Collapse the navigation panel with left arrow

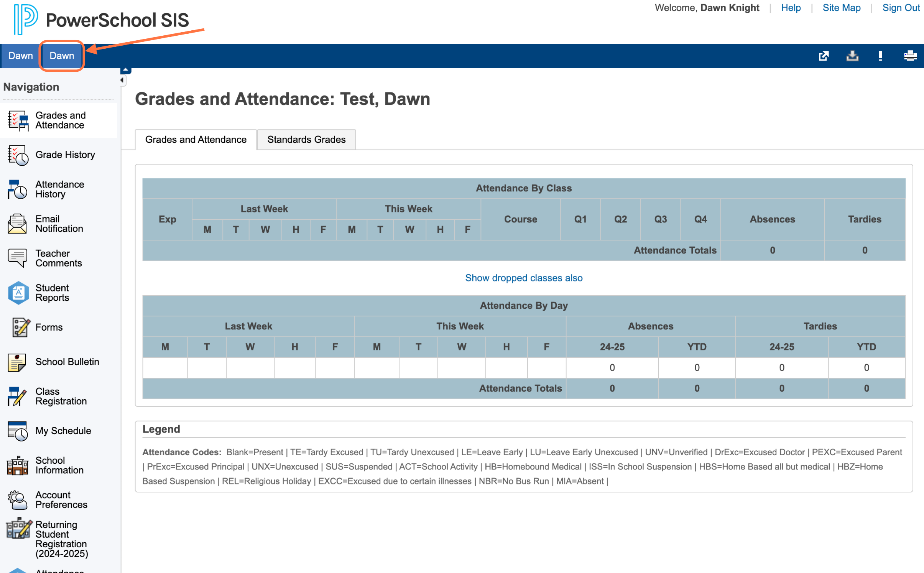click(122, 80)
